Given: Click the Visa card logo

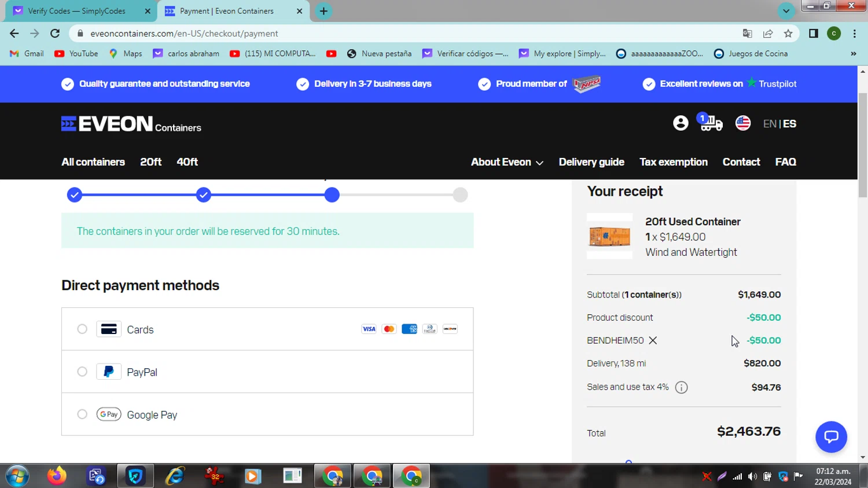Looking at the screenshot, I should click(x=369, y=329).
